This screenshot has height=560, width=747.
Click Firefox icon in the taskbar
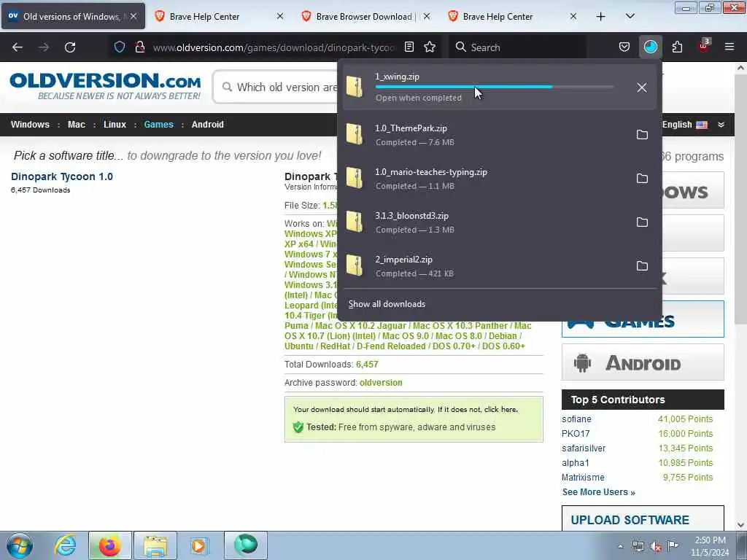(x=109, y=545)
